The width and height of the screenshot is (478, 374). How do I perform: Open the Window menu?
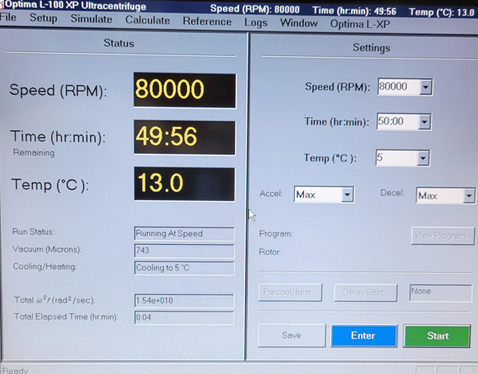point(299,23)
